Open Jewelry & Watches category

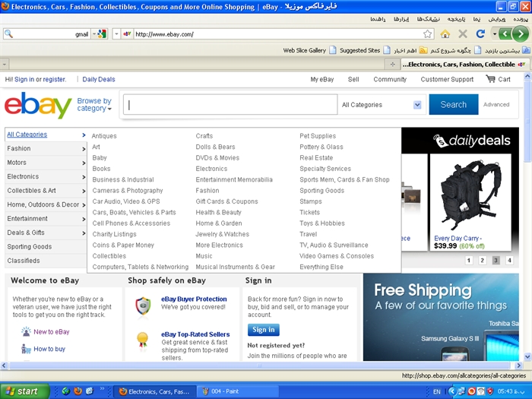tap(222, 234)
